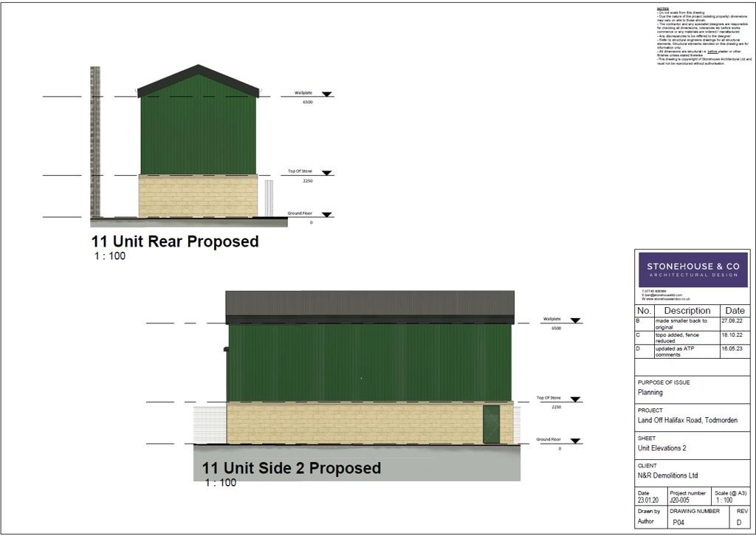The height and width of the screenshot is (536, 756).
Task: Select the "11 Unit Side 2 Proposed" view title
Action: 292,468
